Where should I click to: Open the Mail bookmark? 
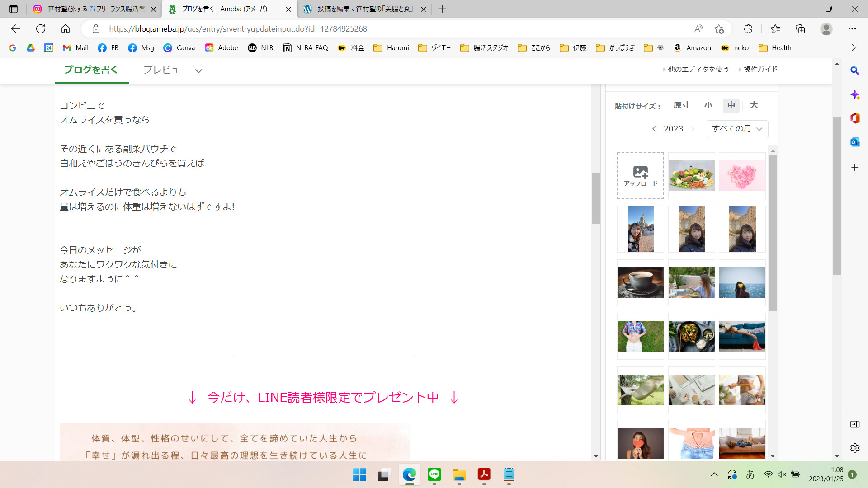coord(75,48)
